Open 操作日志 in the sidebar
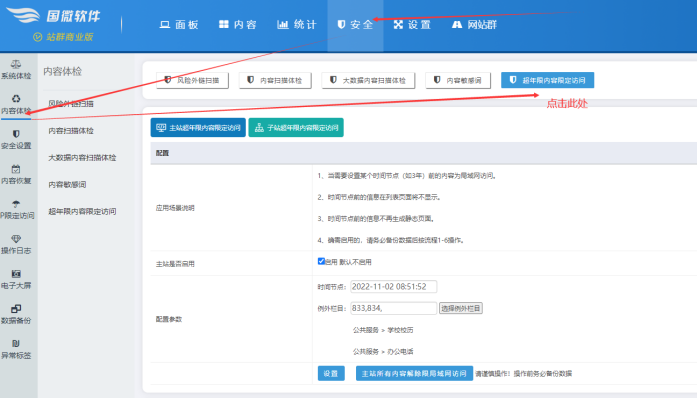The height and width of the screenshot is (399, 698). tap(16, 244)
